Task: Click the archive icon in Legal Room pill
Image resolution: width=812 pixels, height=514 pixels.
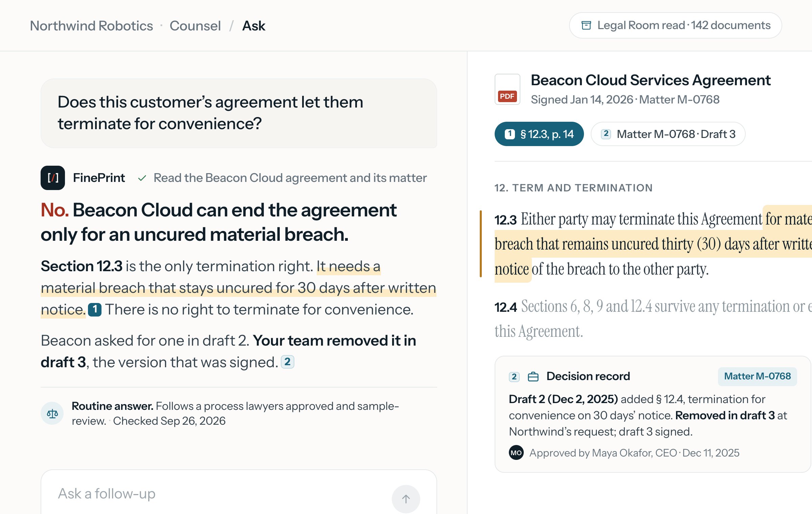Action: coord(586,25)
